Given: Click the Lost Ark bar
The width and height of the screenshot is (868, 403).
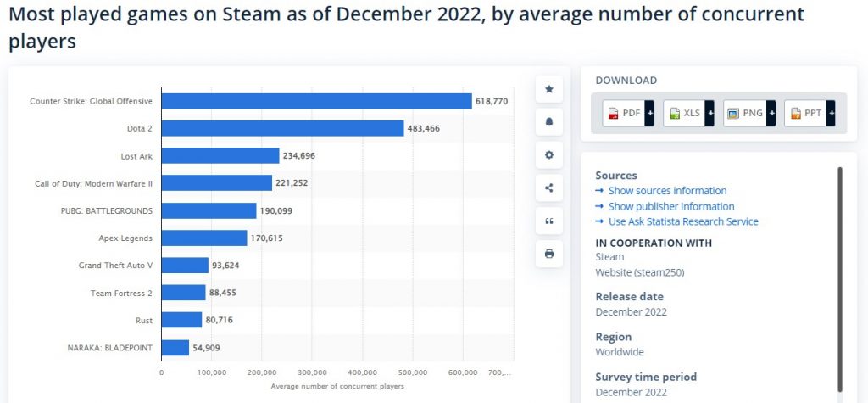Looking at the screenshot, I should click(x=220, y=156).
